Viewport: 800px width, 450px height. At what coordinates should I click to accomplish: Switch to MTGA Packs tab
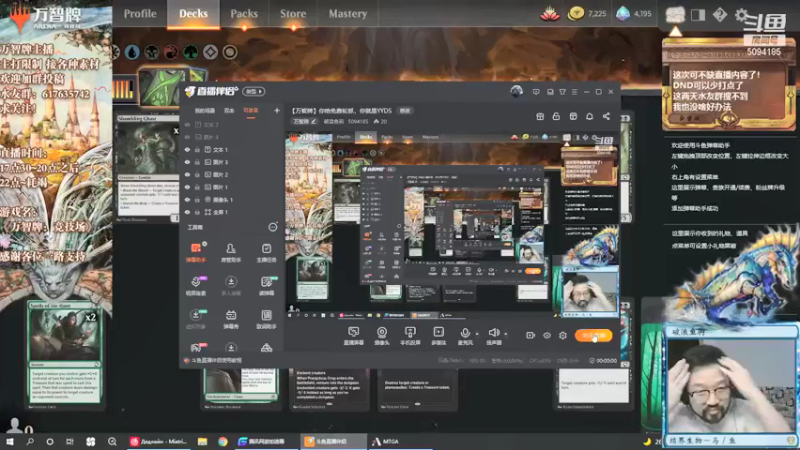pos(244,14)
